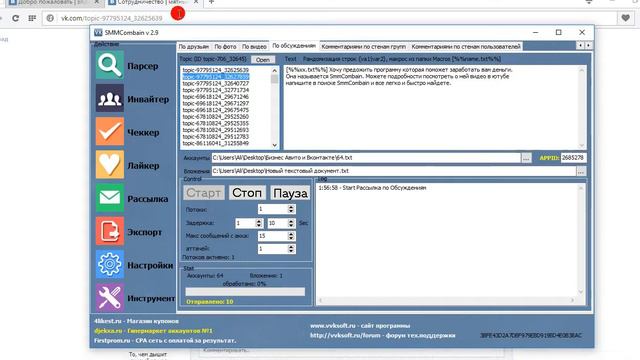The image size is (640, 360).
Task: Select topic-67810824_29525355 in the list
Action: coord(216,123)
